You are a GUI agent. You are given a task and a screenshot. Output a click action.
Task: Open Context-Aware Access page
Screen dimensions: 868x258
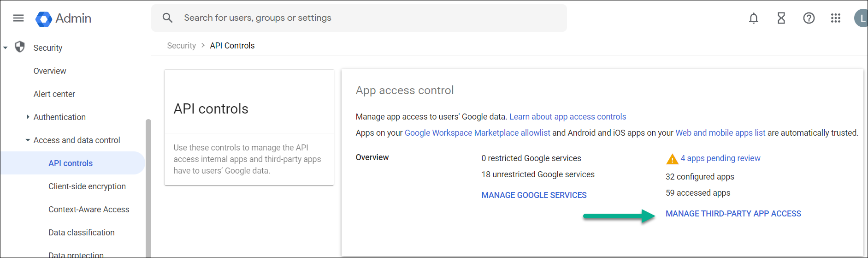click(x=89, y=210)
